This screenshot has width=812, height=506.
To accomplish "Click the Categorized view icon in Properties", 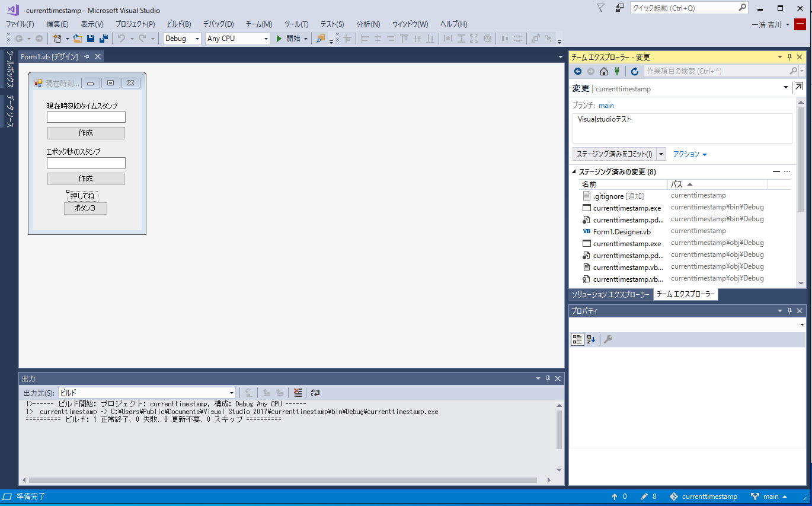I will (x=577, y=339).
